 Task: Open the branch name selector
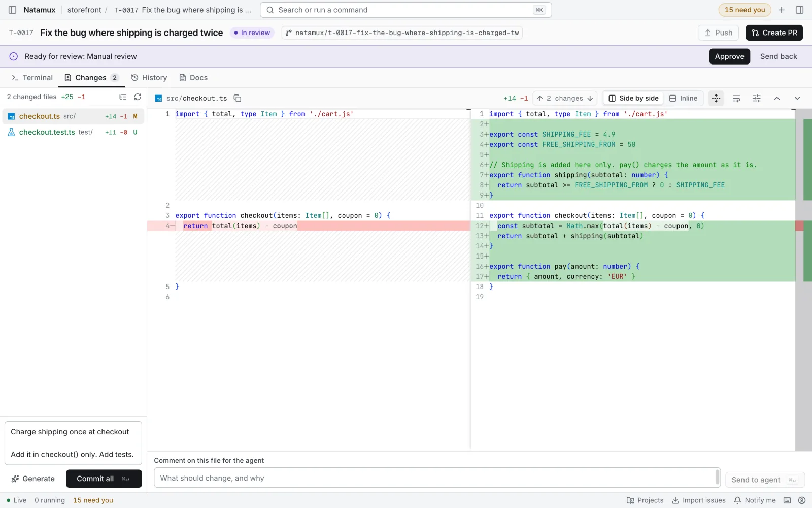pyautogui.click(x=402, y=33)
